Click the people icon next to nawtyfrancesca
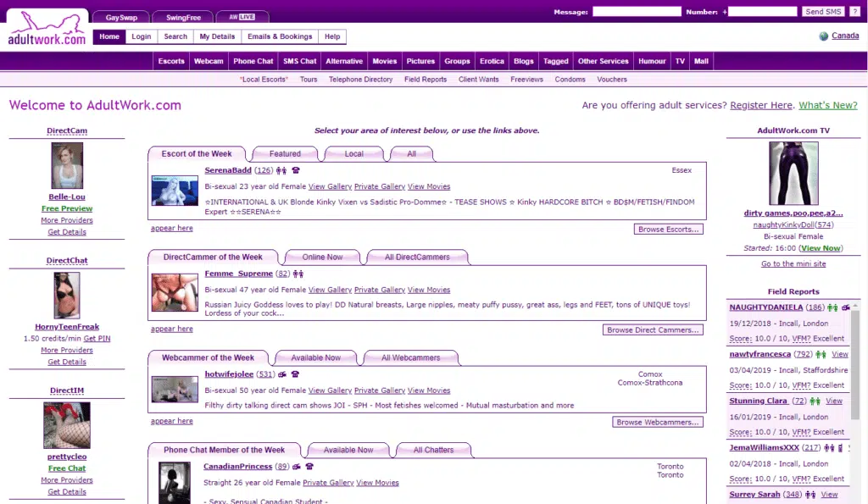The image size is (868, 504). click(821, 355)
